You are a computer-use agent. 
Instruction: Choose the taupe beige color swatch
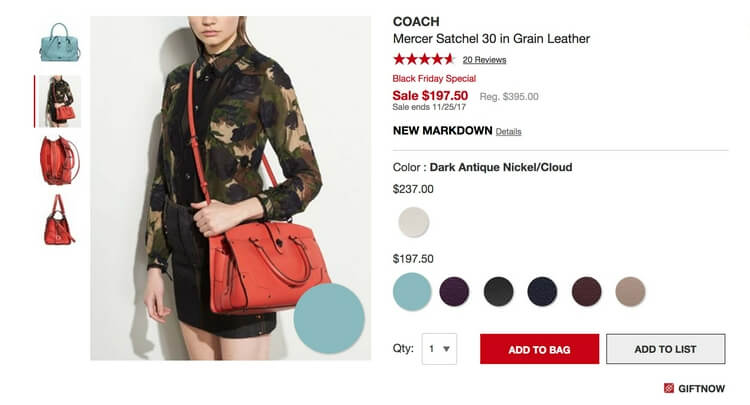pyautogui.click(x=630, y=291)
